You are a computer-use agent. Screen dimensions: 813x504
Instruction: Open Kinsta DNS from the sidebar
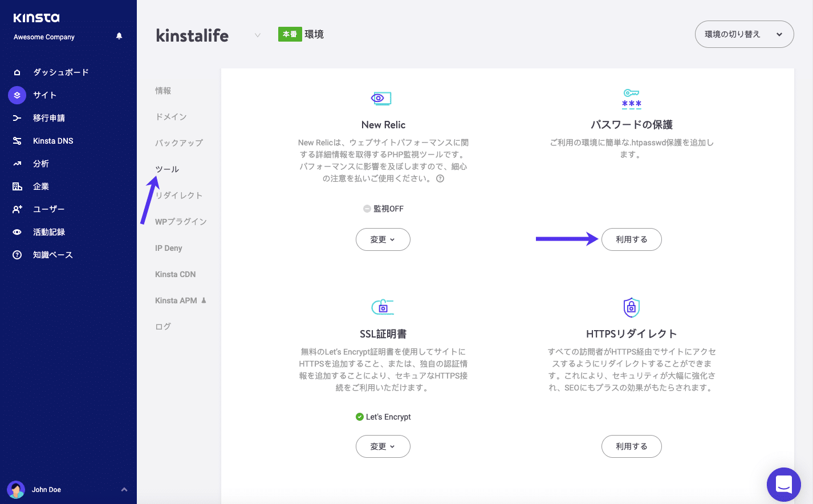click(x=51, y=141)
